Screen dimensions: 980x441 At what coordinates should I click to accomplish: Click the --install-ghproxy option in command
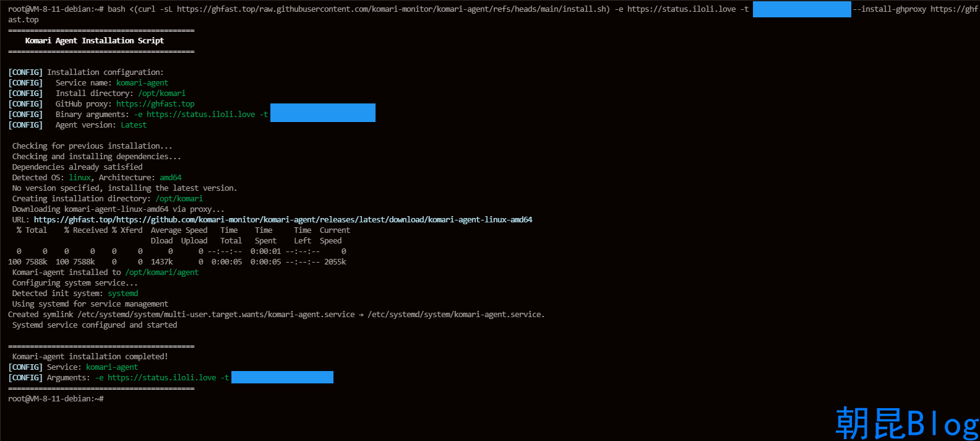(x=889, y=9)
